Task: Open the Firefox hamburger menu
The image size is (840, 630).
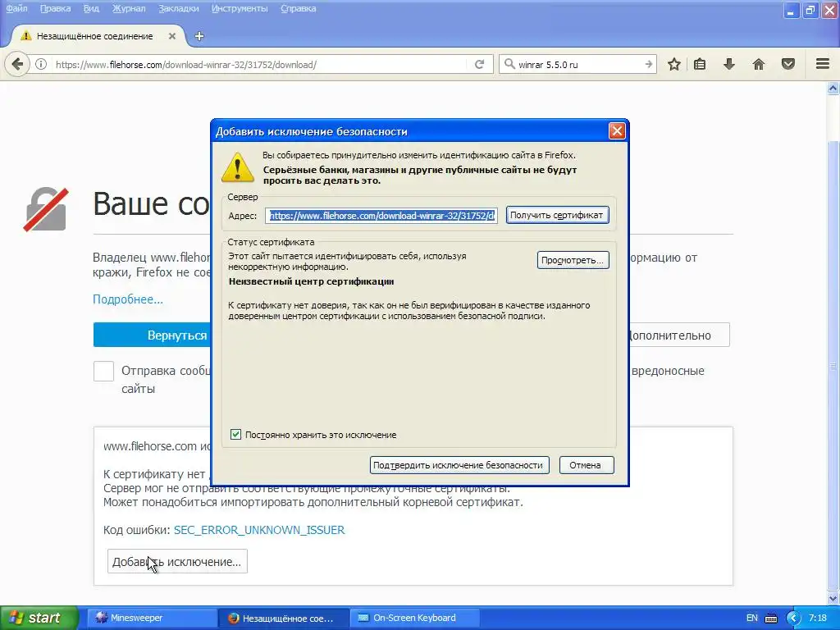Action: [x=823, y=64]
